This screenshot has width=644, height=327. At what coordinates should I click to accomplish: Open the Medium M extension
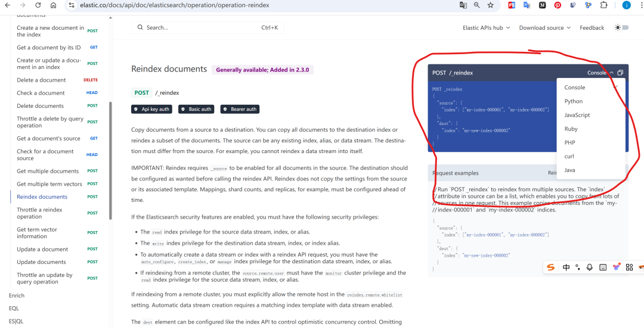point(543,5)
